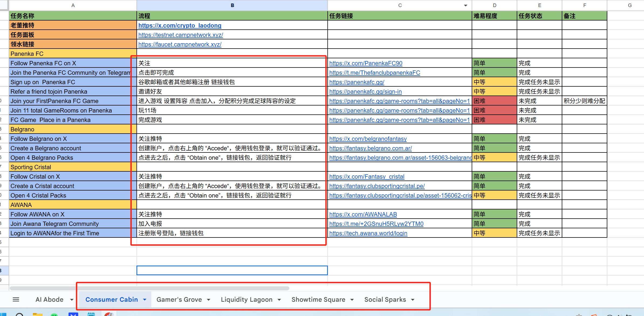Select the Follow Panenka FC on X cell
This screenshot has width=644, height=316.
click(x=73, y=63)
